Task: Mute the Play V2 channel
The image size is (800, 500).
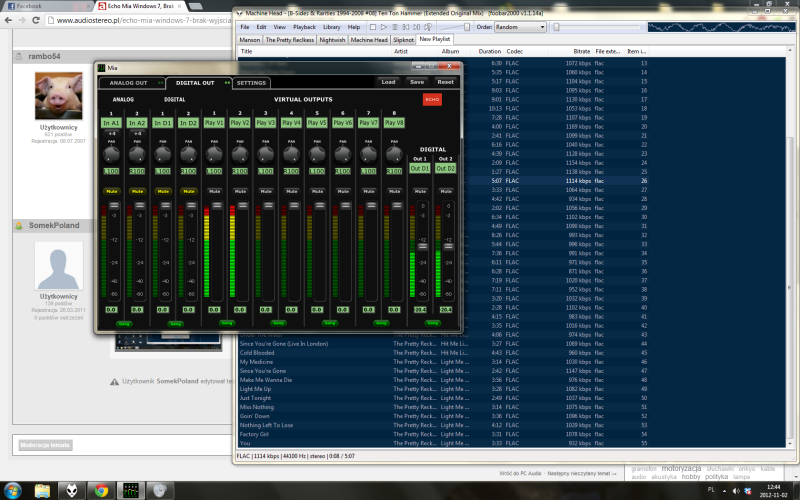Action: click(240, 191)
